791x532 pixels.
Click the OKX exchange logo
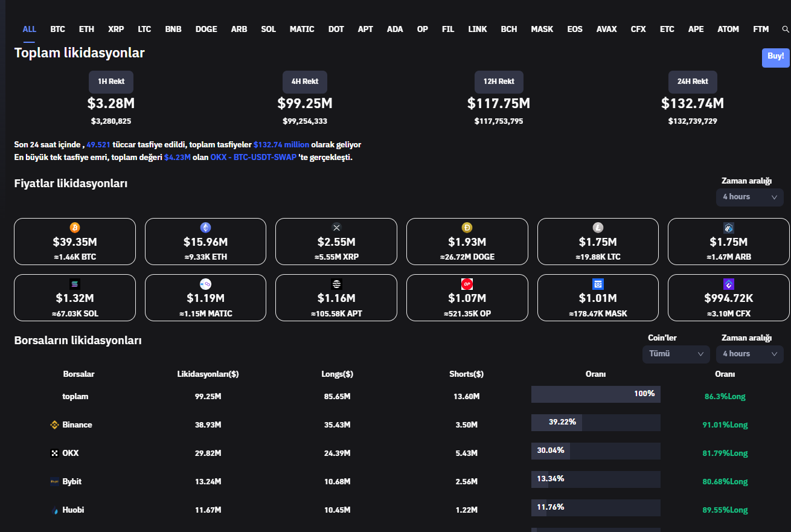54,453
